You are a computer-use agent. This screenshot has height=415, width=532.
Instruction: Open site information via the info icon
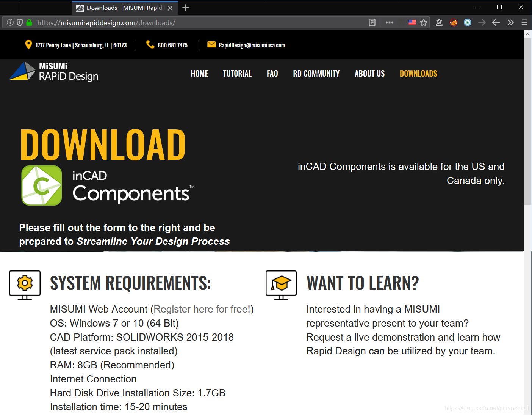(x=10, y=22)
